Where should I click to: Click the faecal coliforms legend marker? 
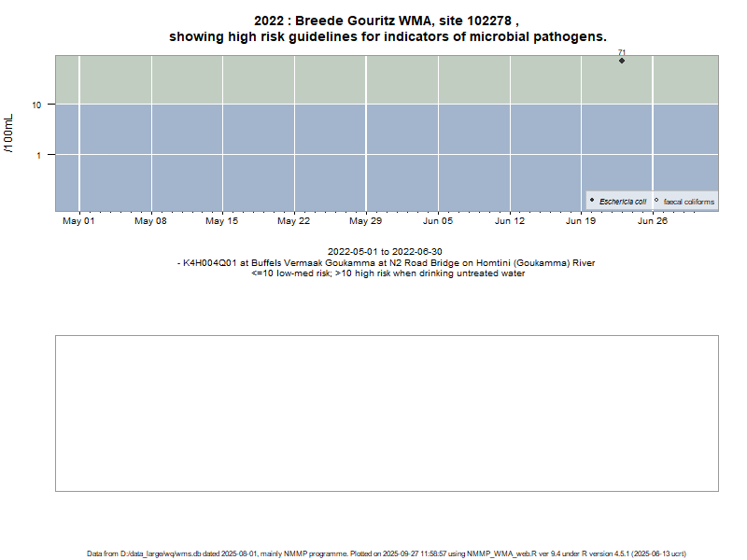[x=656, y=201]
